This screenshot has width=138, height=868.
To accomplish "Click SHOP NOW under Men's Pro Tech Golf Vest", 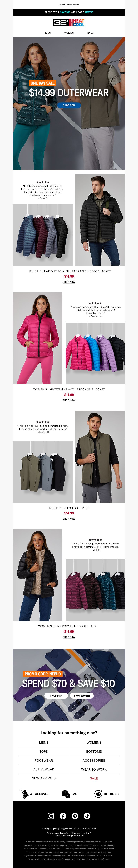I will click(x=69, y=519).
